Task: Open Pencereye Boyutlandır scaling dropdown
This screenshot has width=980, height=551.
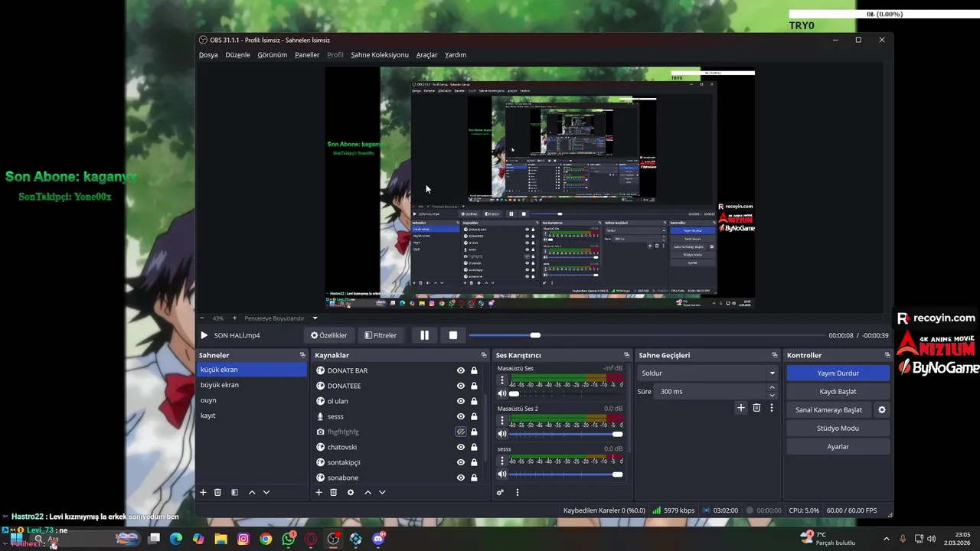Action: point(280,318)
